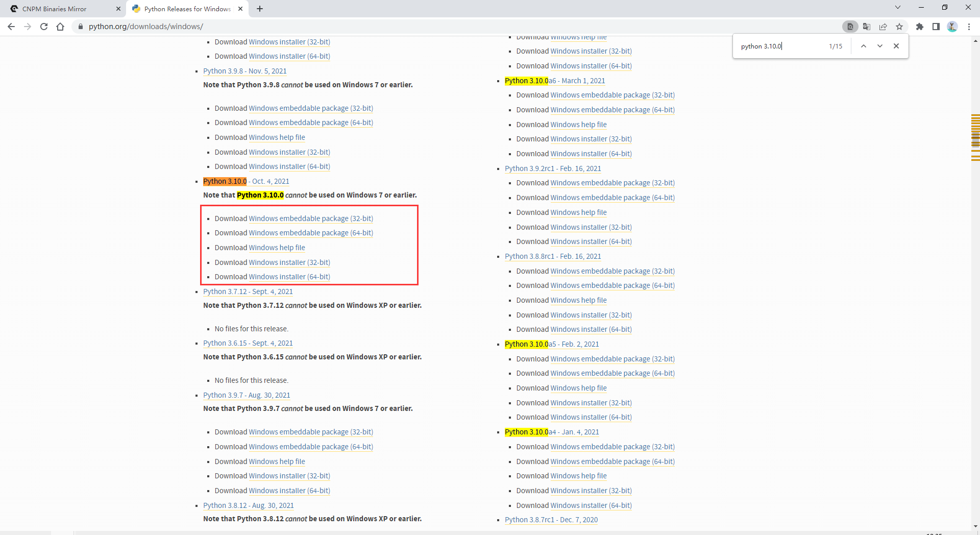
Task: Download Python 3.10.0a4 embeddable package (64-bit)
Action: click(612, 461)
